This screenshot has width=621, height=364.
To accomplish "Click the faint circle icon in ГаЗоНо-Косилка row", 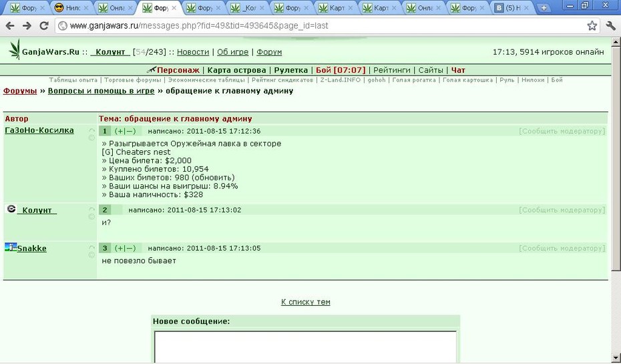I will (x=92, y=138).
